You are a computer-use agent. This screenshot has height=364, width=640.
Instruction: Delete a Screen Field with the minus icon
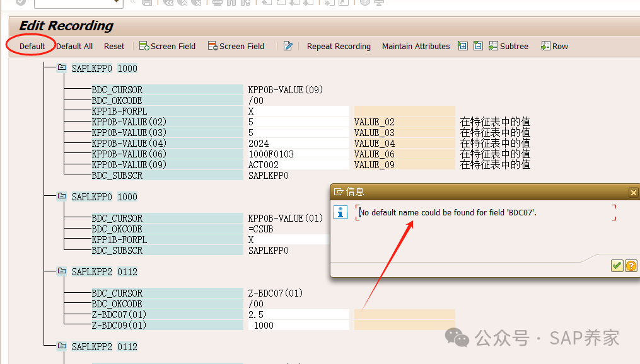click(x=236, y=46)
